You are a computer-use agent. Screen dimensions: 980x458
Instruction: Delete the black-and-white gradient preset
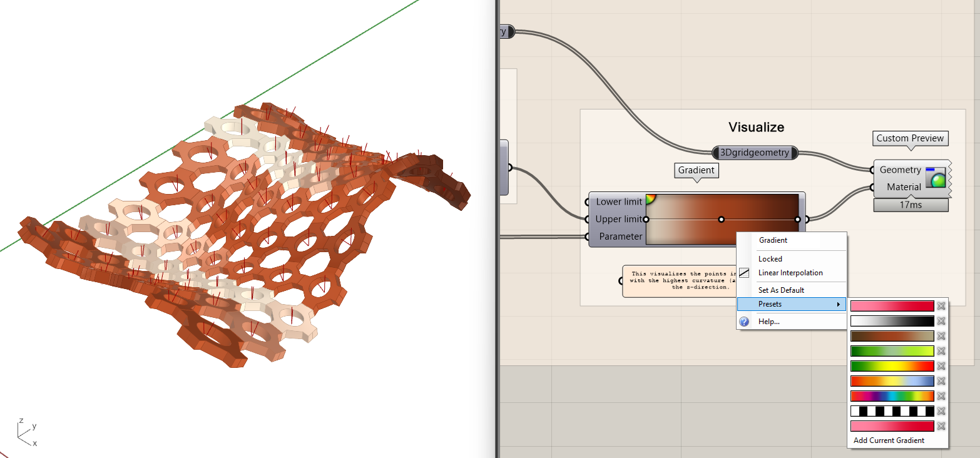[x=941, y=321]
